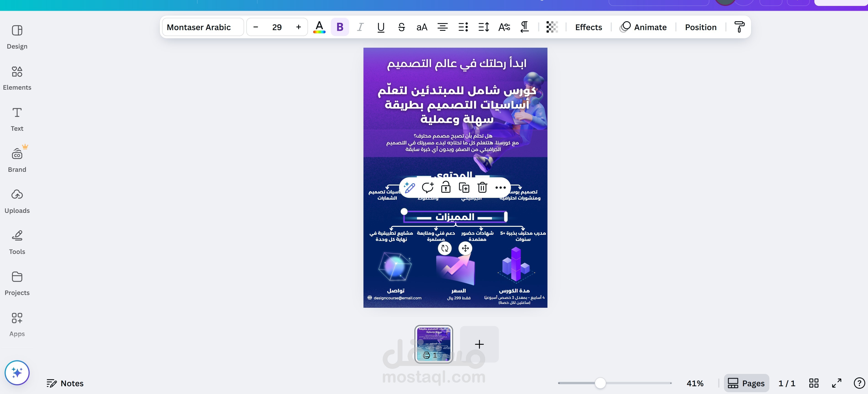The width and height of the screenshot is (868, 394).
Task: Open the list formatting option
Action: [x=463, y=27]
